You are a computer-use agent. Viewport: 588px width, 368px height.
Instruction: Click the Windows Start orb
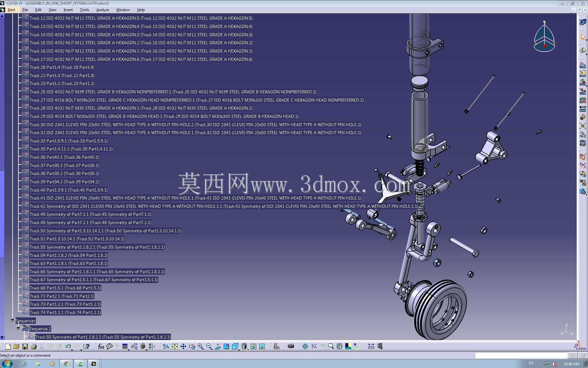tap(7, 364)
